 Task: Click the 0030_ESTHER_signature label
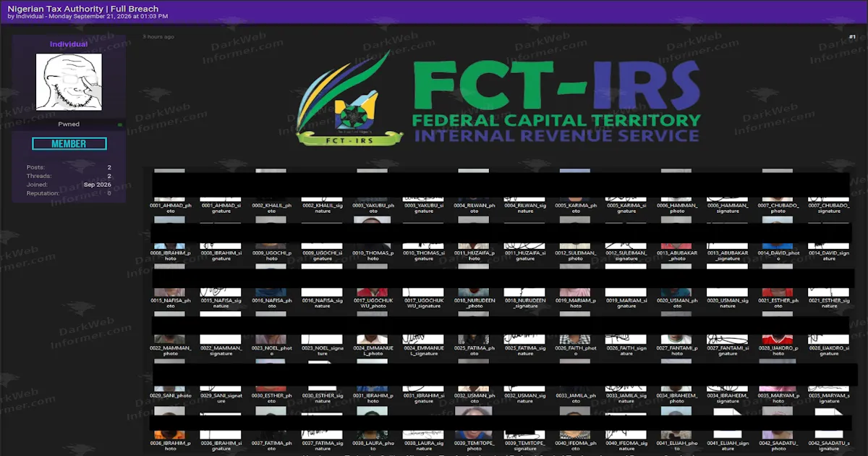click(323, 397)
